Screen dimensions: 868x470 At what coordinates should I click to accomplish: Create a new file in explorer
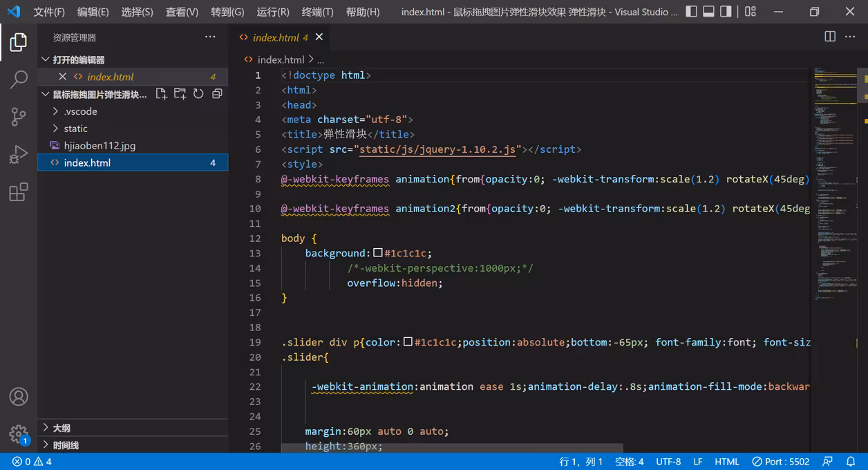coord(161,94)
